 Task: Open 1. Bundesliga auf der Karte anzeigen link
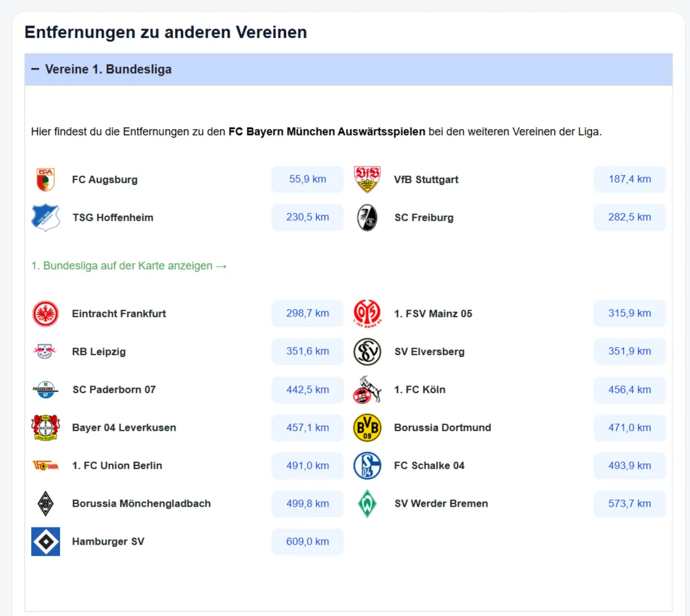point(129,266)
